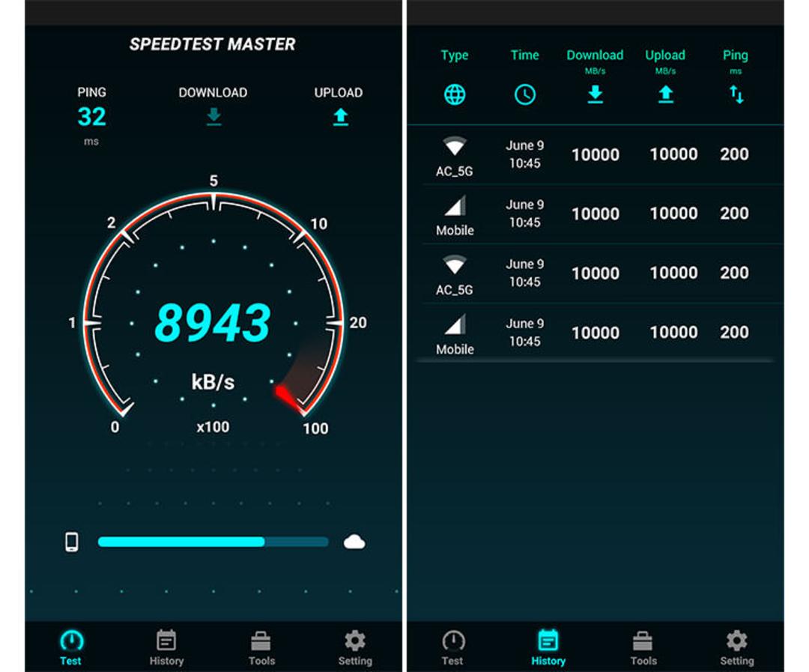Click the UPLOAD label on Test screen
Image resolution: width=809 pixels, height=672 pixels.
(339, 92)
